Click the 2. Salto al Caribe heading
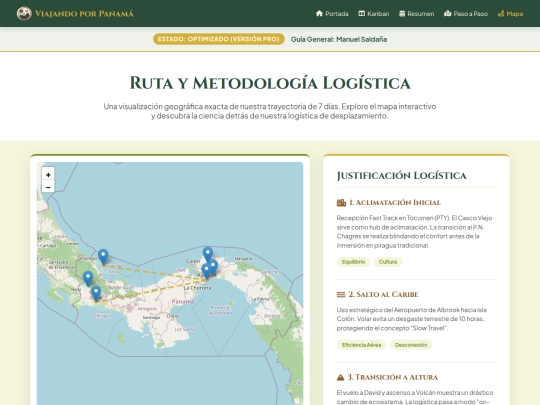Viewport: 540px width, 405px height. 383,294
